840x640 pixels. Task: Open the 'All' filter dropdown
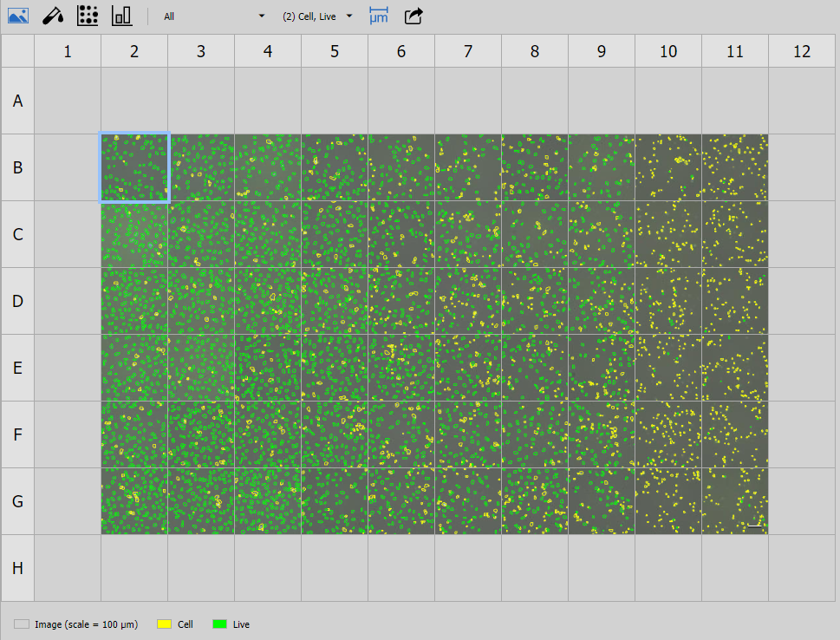[x=214, y=16]
